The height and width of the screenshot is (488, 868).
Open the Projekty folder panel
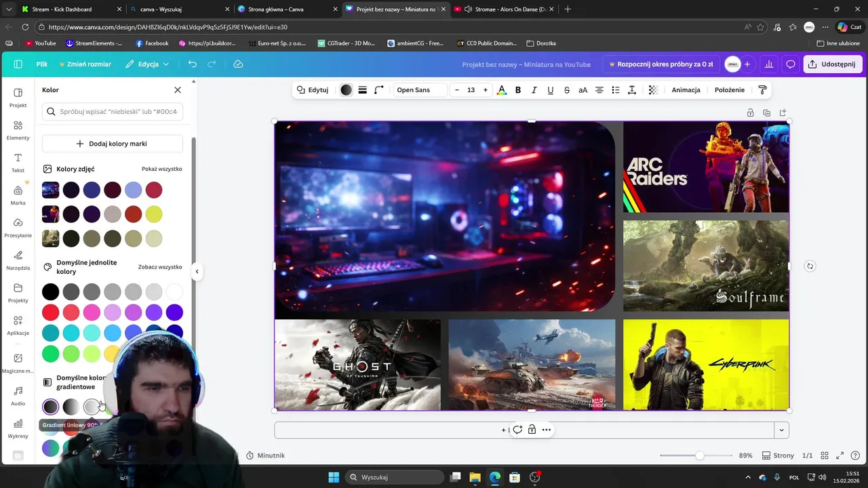(x=18, y=293)
